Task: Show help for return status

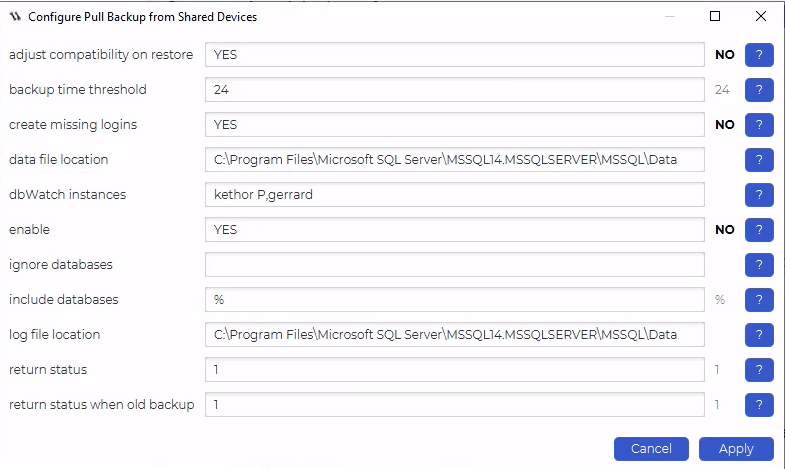Action: pos(759,370)
